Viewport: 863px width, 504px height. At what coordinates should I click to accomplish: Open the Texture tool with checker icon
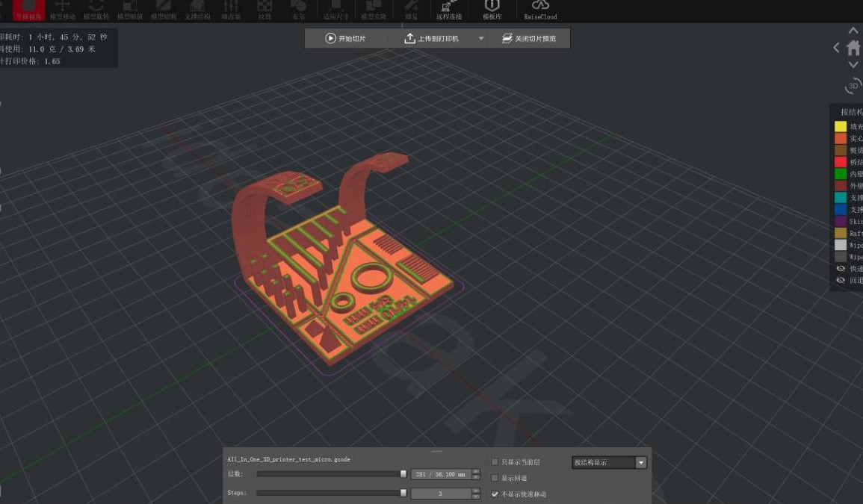pos(265,10)
